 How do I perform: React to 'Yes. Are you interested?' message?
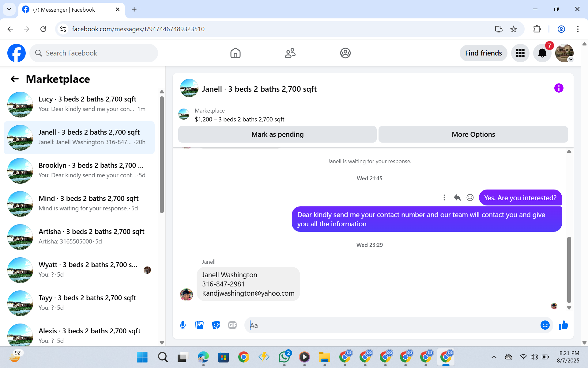[470, 198]
